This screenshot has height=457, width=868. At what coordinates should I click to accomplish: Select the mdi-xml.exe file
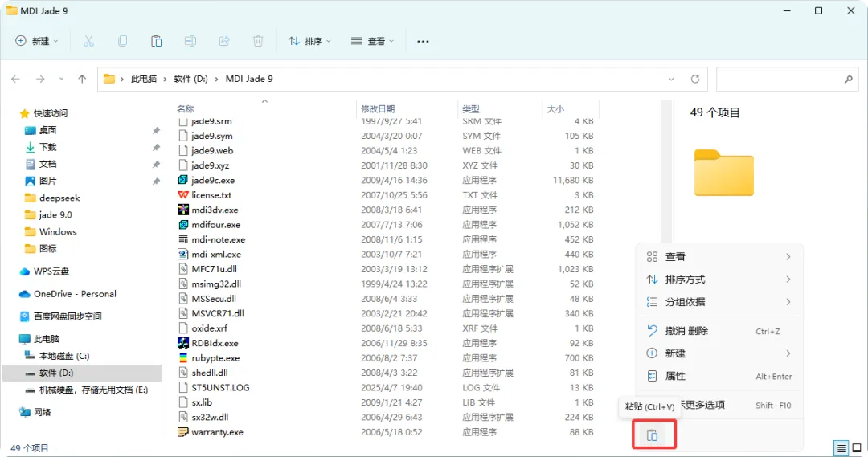(216, 255)
